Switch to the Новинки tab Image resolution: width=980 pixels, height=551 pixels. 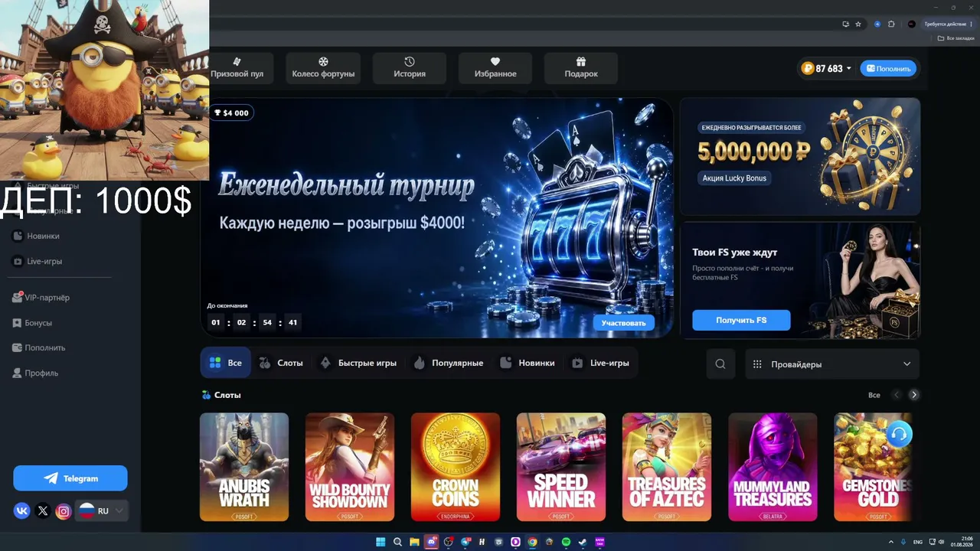click(528, 363)
